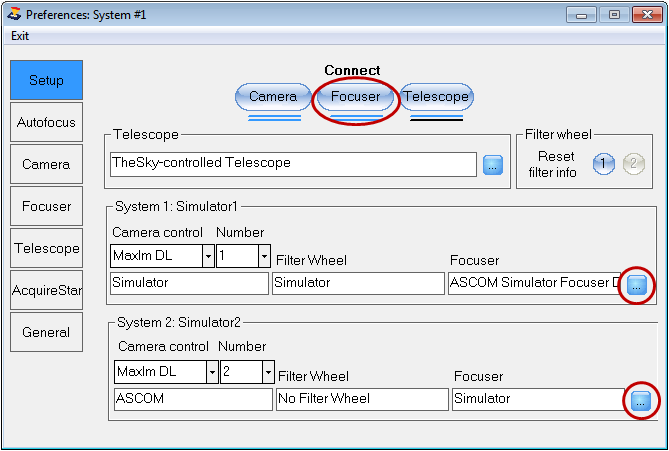
Task: Toggle the Telescope connect button
Action: pyautogui.click(x=436, y=96)
